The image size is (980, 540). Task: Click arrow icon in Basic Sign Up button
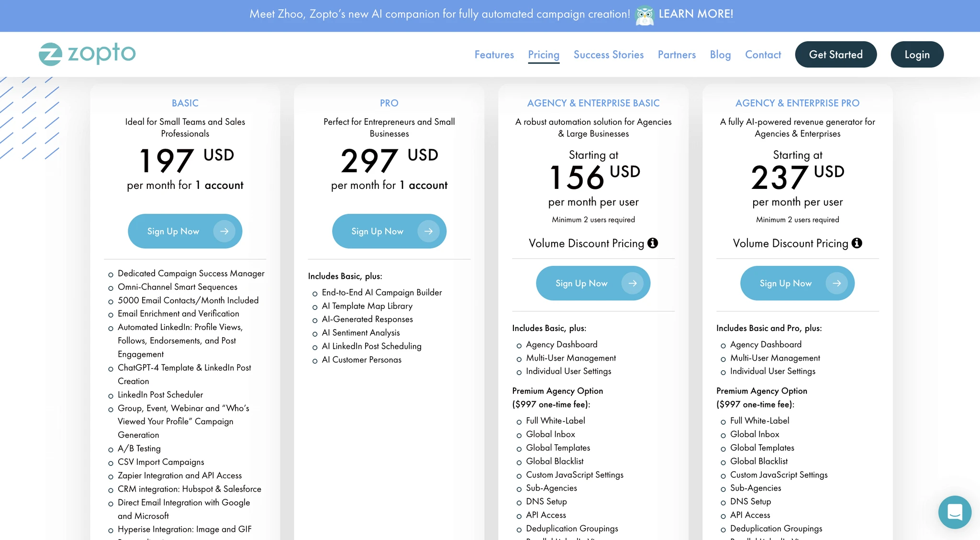pyautogui.click(x=224, y=231)
